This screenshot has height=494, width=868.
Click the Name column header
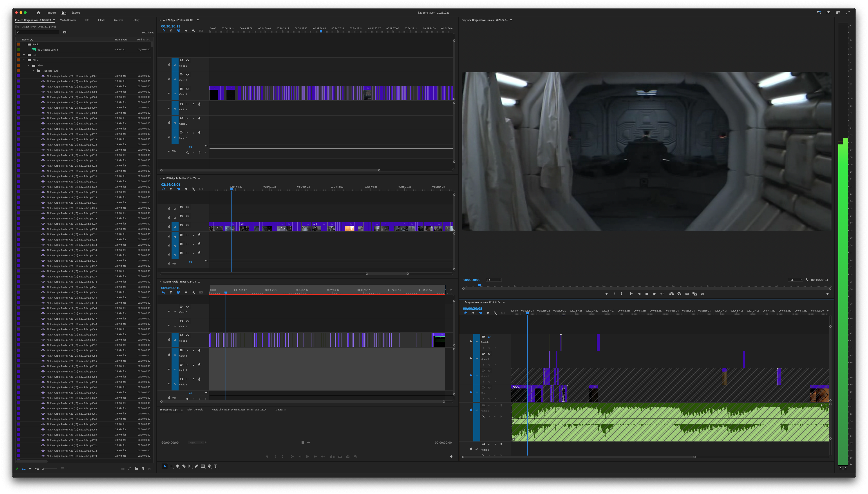(25, 40)
